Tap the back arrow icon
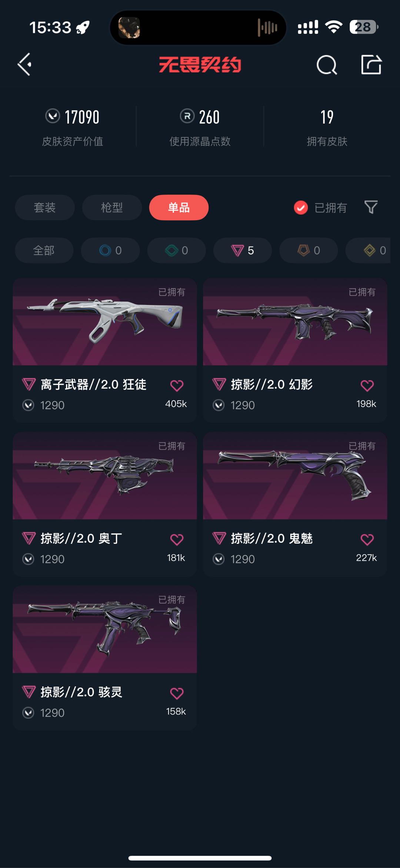 point(24,65)
